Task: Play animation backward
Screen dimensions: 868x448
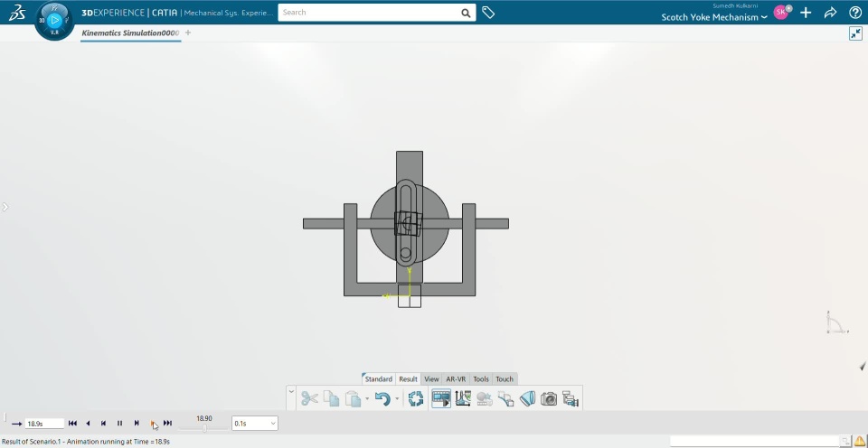Action: (88, 423)
